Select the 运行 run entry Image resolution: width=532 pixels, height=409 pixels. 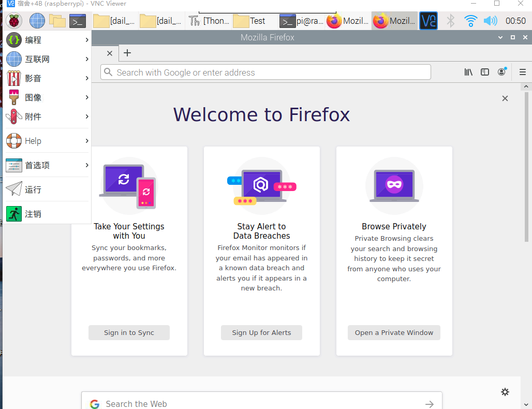click(47, 189)
